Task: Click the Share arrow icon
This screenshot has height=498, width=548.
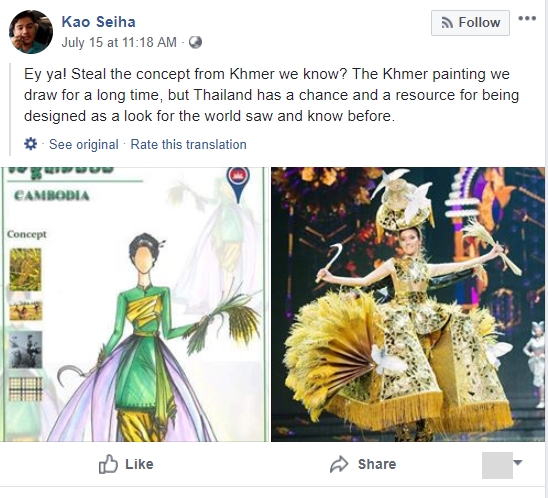Action: point(339,464)
